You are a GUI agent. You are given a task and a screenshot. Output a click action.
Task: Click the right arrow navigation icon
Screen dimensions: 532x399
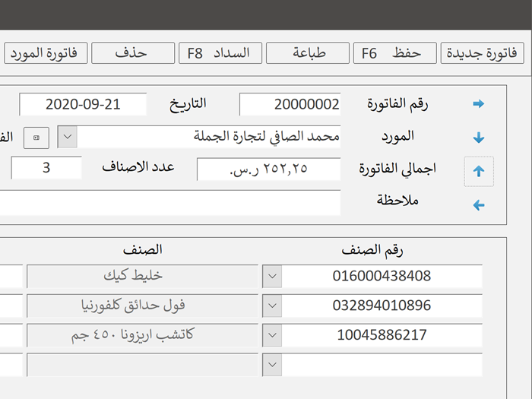pyautogui.click(x=478, y=104)
